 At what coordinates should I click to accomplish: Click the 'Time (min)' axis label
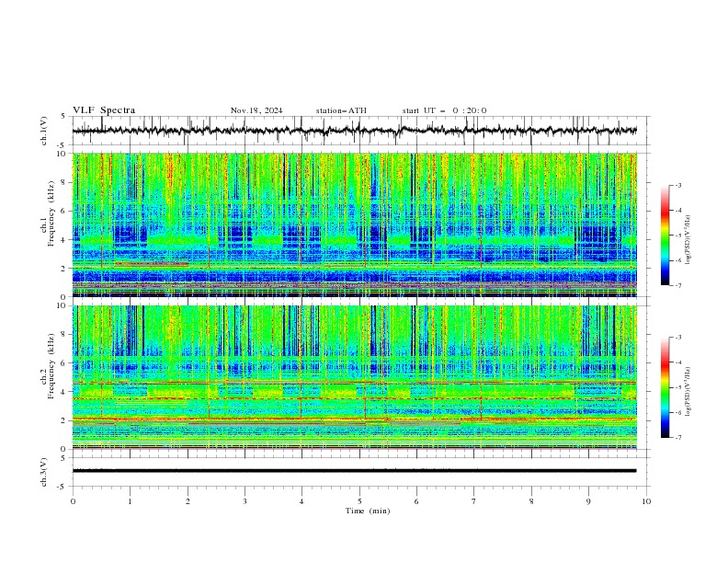point(368,511)
